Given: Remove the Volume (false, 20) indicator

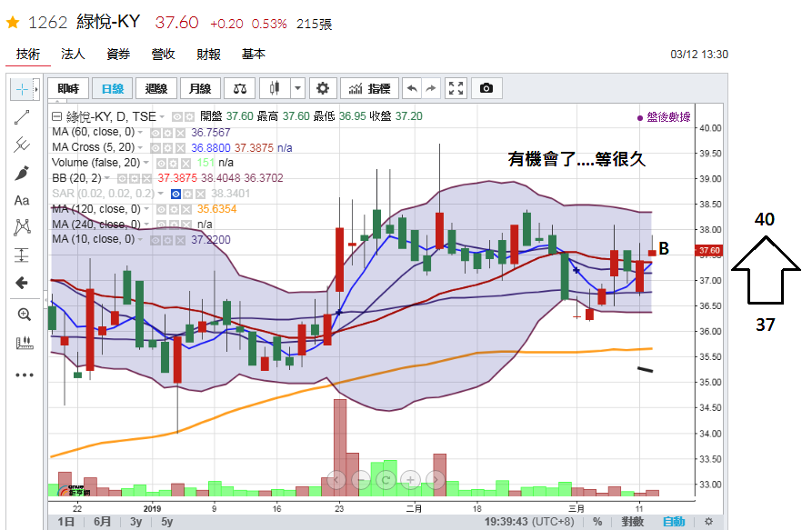Looking at the screenshot, I should coord(185,164).
